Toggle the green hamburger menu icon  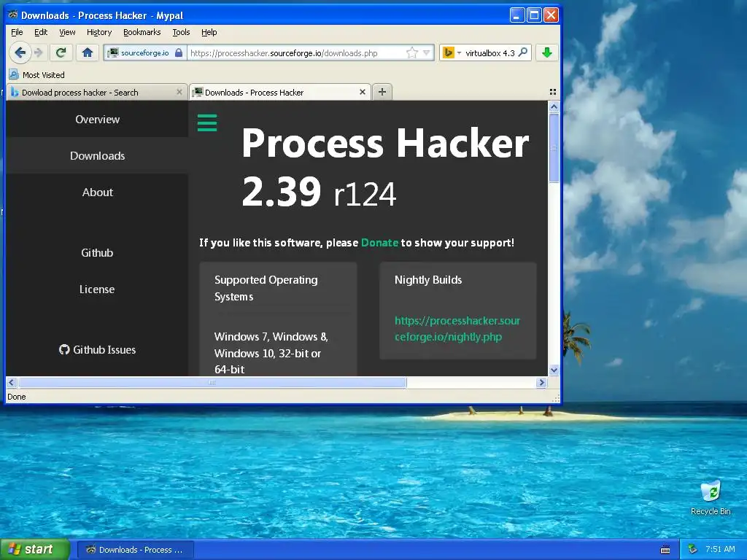click(207, 122)
